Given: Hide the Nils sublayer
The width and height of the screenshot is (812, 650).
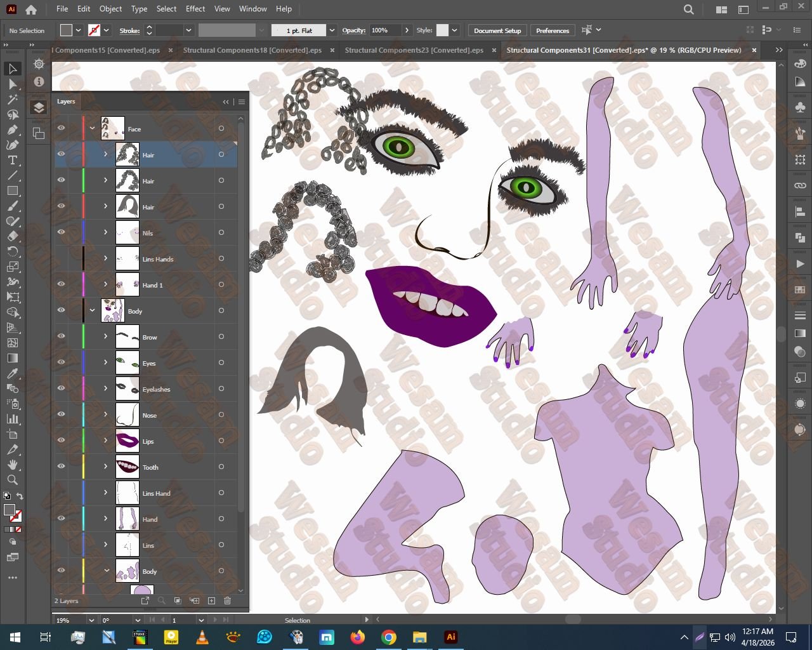Looking at the screenshot, I should pos(62,232).
